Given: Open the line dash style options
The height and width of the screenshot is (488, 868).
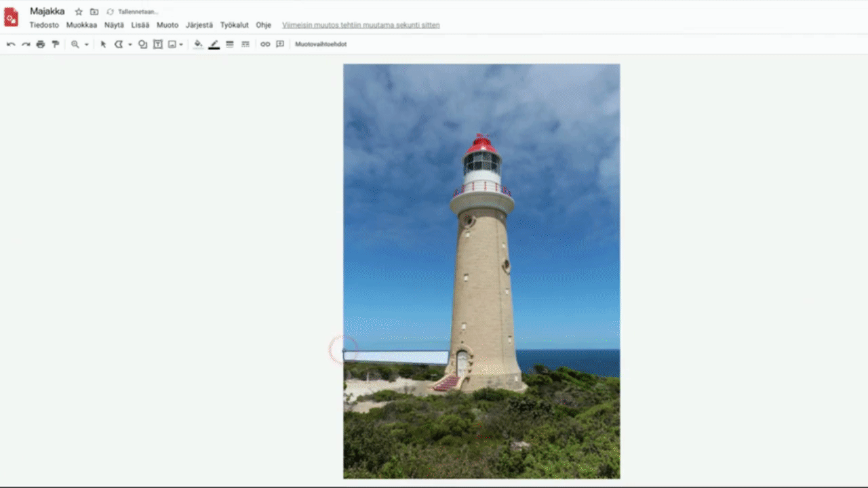Looking at the screenshot, I should 245,44.
